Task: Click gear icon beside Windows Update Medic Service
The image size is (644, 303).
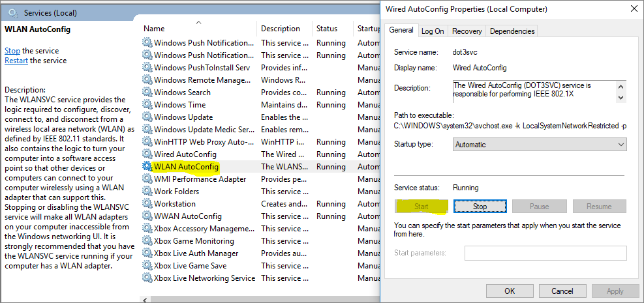Action: pos(147,130)
